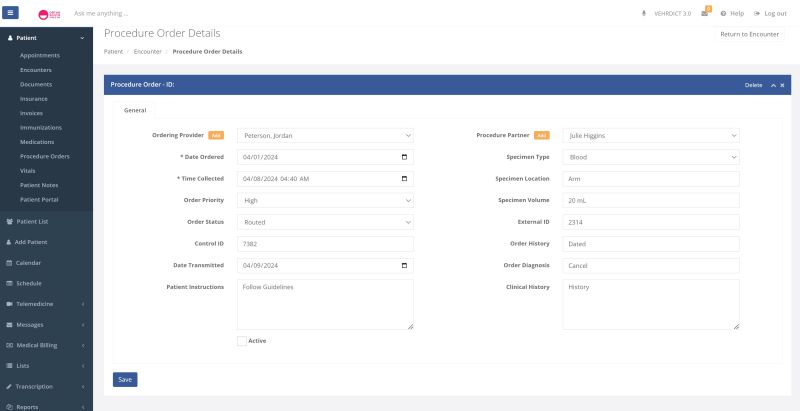
Task: Open the Date Transmitted calendar picker
Action: point(404,266)
